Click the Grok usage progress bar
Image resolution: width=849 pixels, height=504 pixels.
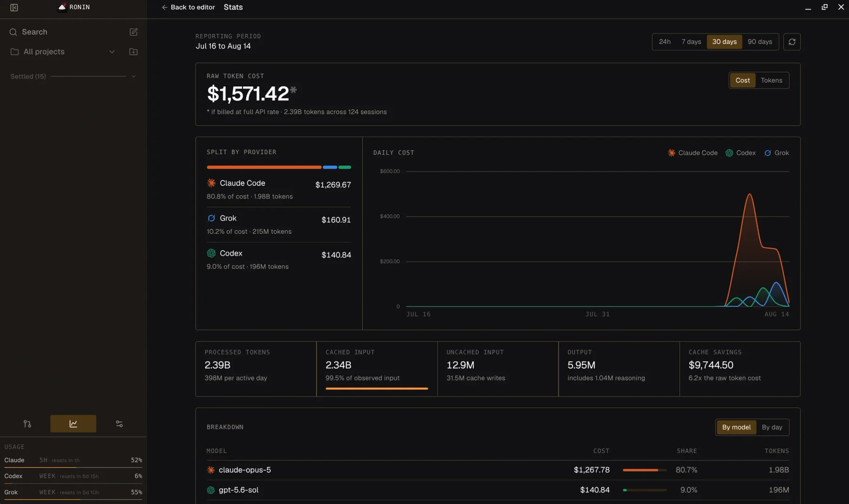73,499
